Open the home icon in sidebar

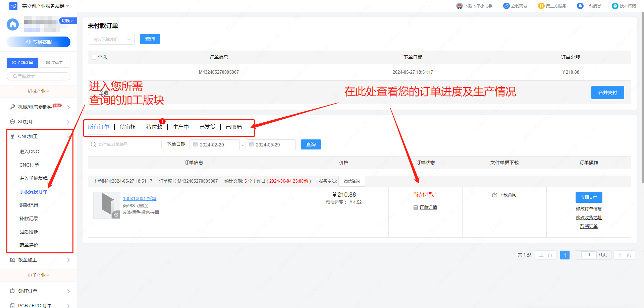point(13,24)
